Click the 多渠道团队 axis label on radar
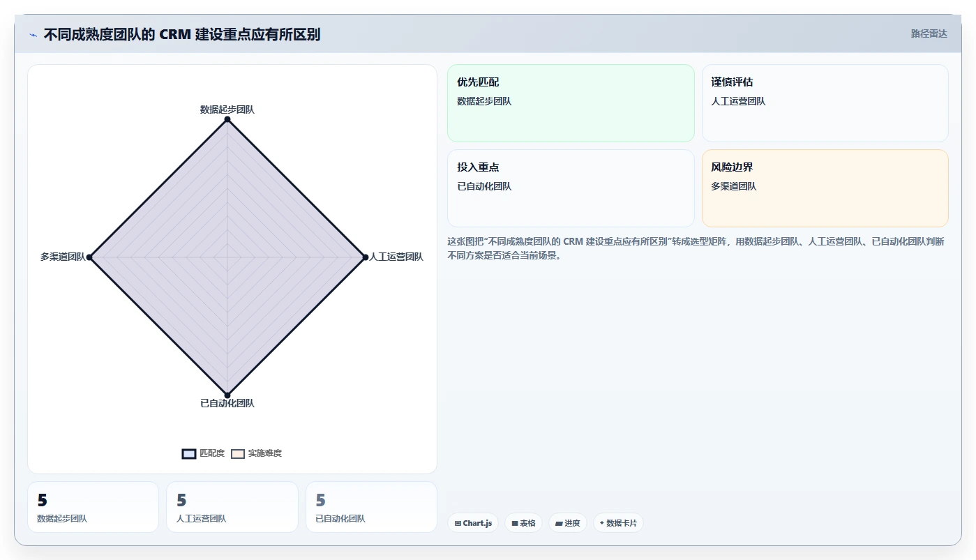Viewport: 976px width, 560px height. pyautogui.click(x=63, y=257)
